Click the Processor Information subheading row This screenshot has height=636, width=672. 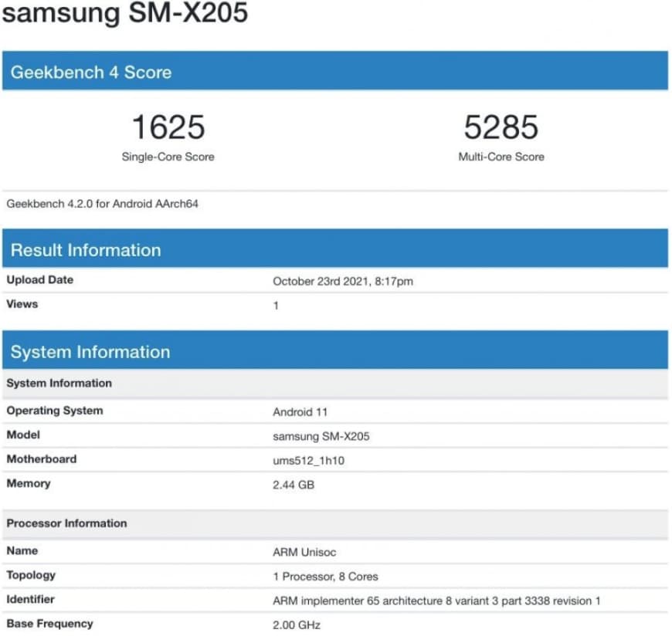tap(335, 523)
